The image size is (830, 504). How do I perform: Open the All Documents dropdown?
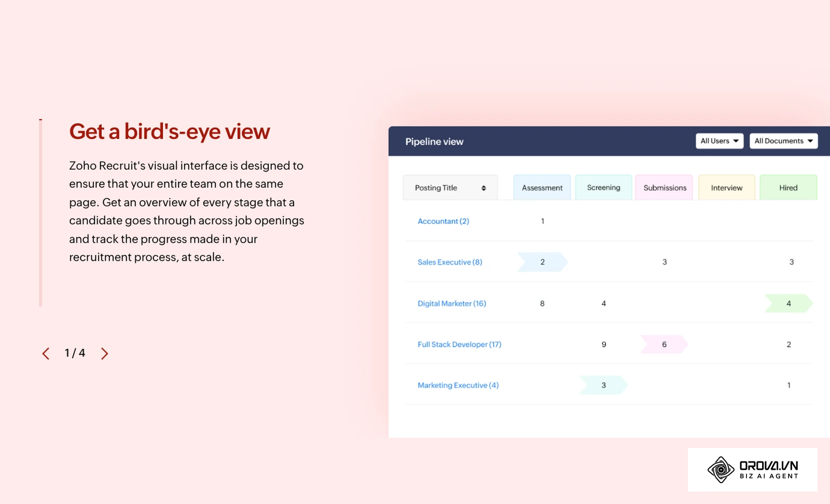783,141
